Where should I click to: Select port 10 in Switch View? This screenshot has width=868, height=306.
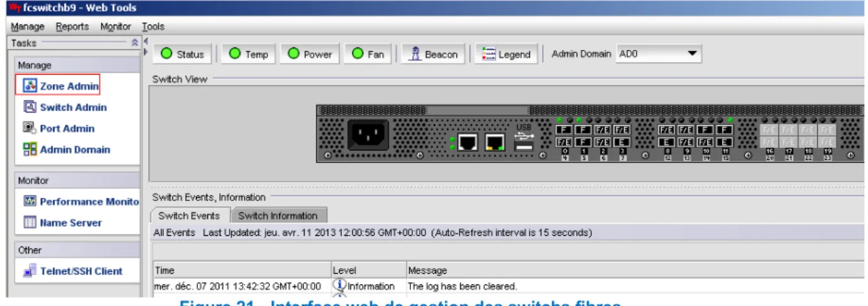click(705, 130)
